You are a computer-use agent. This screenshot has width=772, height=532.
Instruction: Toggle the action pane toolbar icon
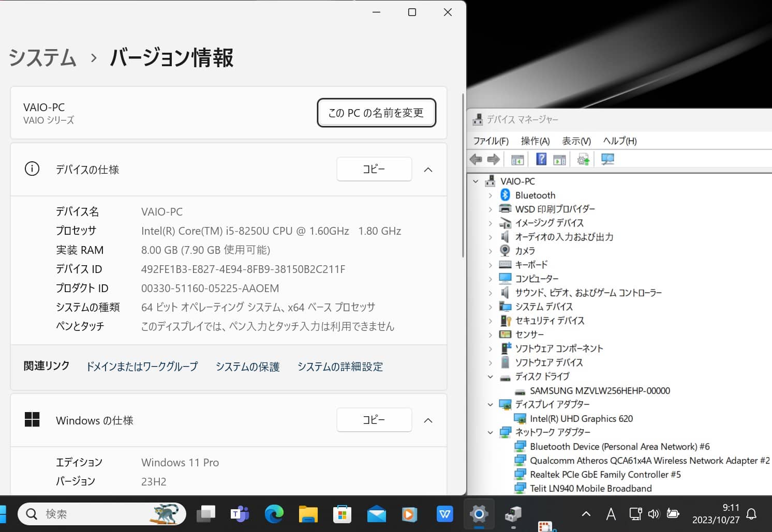[x=559, y=160]
